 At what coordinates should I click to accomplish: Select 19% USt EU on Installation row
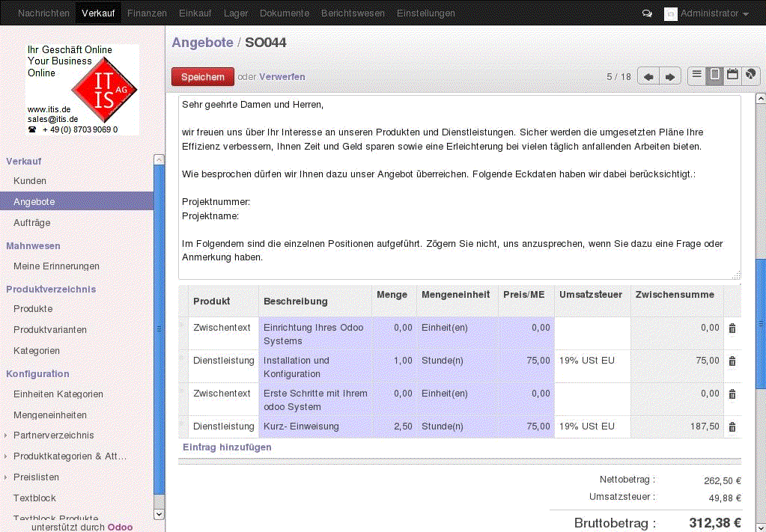pos(592,366)
